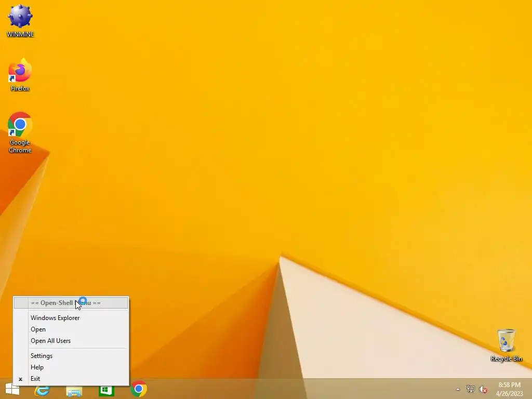
Task: Choose Exit in the Open-Shell menu
Action: 71,379
